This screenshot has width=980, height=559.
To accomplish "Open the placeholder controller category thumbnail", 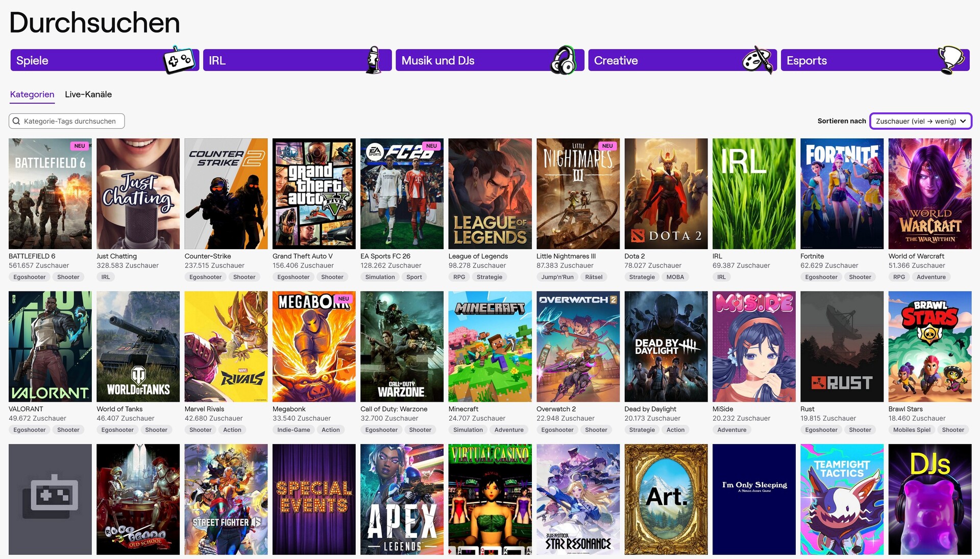I will pos(50,499).
